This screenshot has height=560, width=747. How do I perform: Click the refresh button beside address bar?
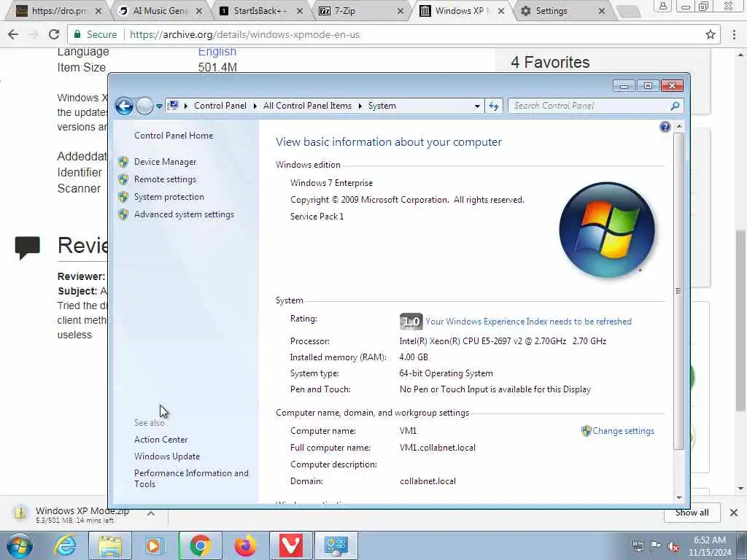tap(494, 106)
